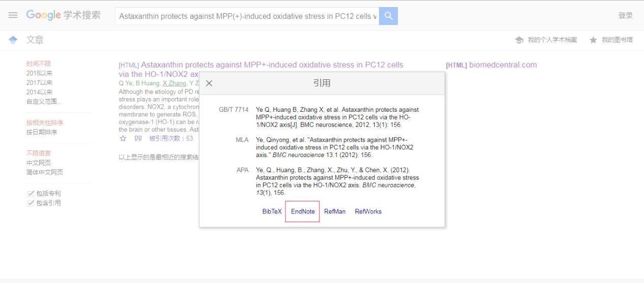
Task: Close the 引用 citation dialog
Action: point(209,83)
